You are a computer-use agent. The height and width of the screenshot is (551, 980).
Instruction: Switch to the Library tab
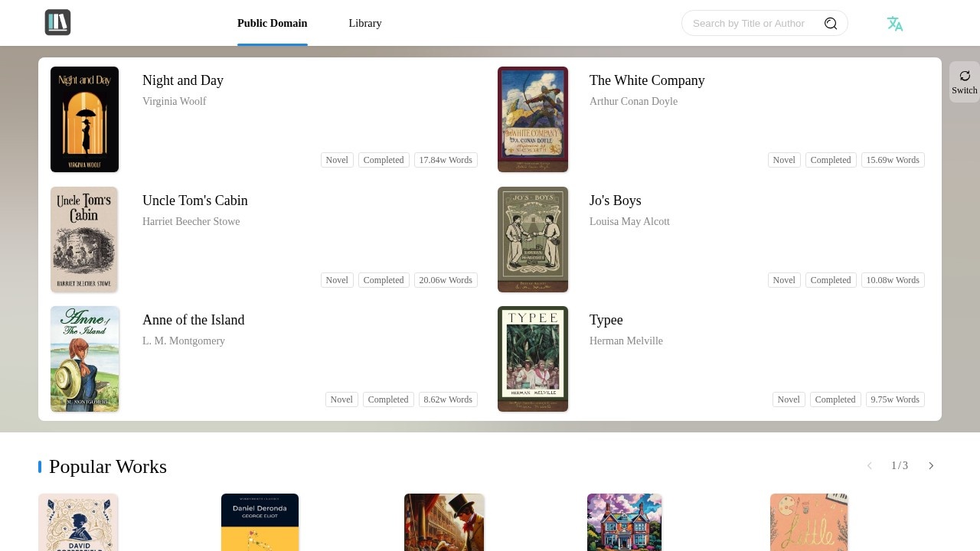coord(365,23)
